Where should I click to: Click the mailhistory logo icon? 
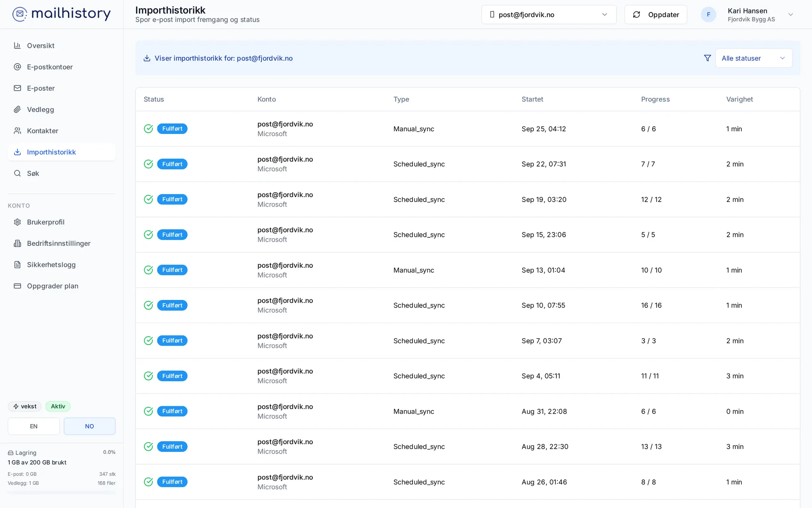[19, 14]
